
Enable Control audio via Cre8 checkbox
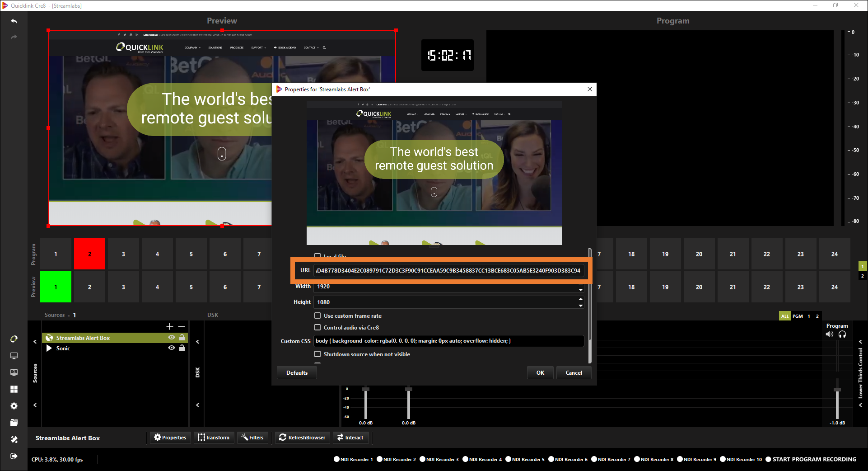[x=317, y=327]
